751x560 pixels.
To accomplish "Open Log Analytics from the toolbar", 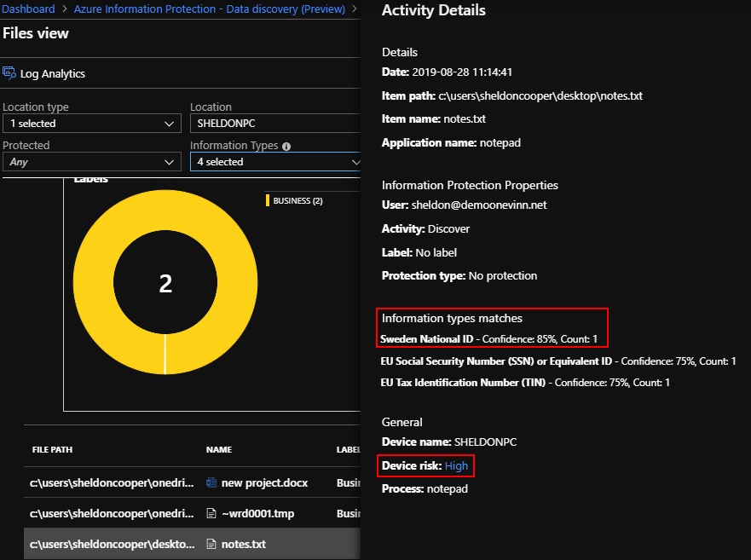I will 52,74.
